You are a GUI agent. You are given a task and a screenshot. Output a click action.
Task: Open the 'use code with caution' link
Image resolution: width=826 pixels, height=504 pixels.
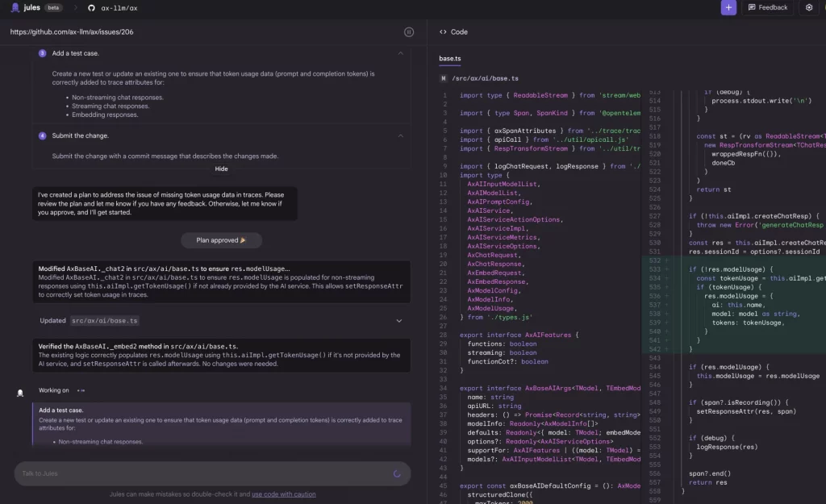click(x=283, y=494)
